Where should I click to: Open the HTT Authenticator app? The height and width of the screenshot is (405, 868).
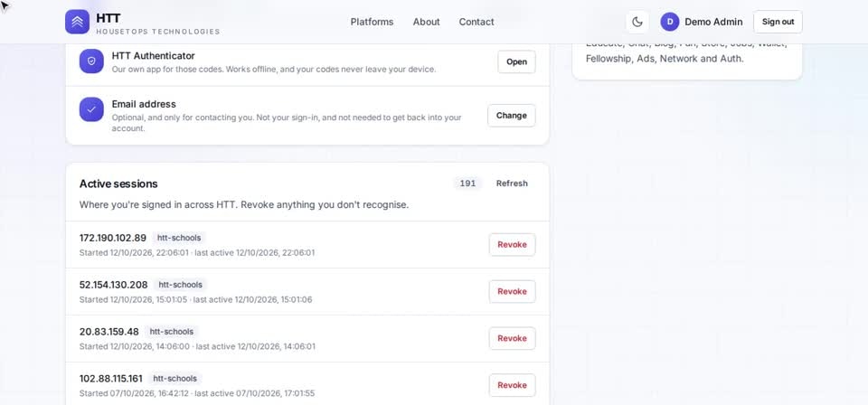(516, 61)
